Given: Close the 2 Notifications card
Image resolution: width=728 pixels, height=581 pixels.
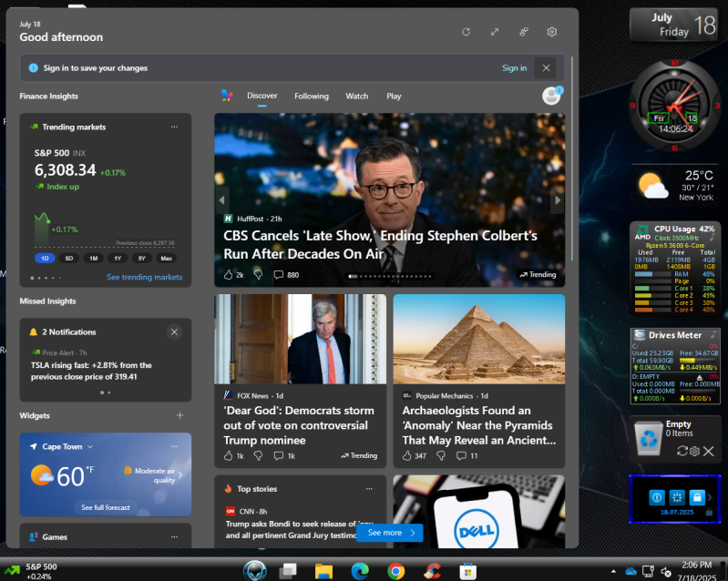Looking at the screenshot, I should point(174,331).
